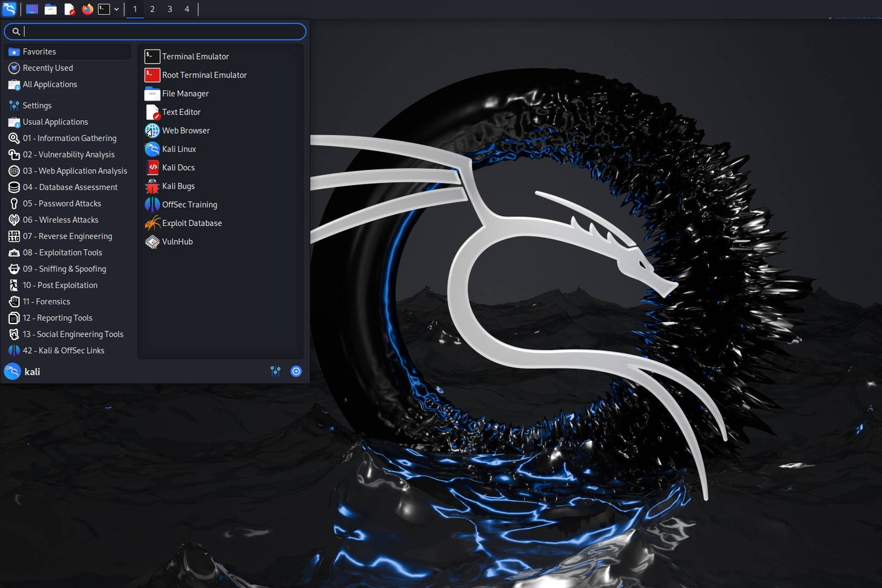This screenshot has width=882, height=588.
Task: Click the Root Terminal Emulator label
Action: point(205,75)
